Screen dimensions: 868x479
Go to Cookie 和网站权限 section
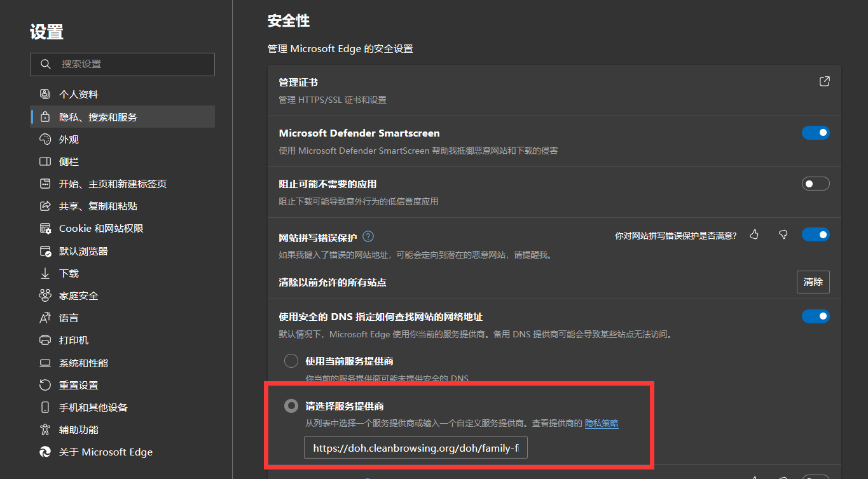[94, 228]
